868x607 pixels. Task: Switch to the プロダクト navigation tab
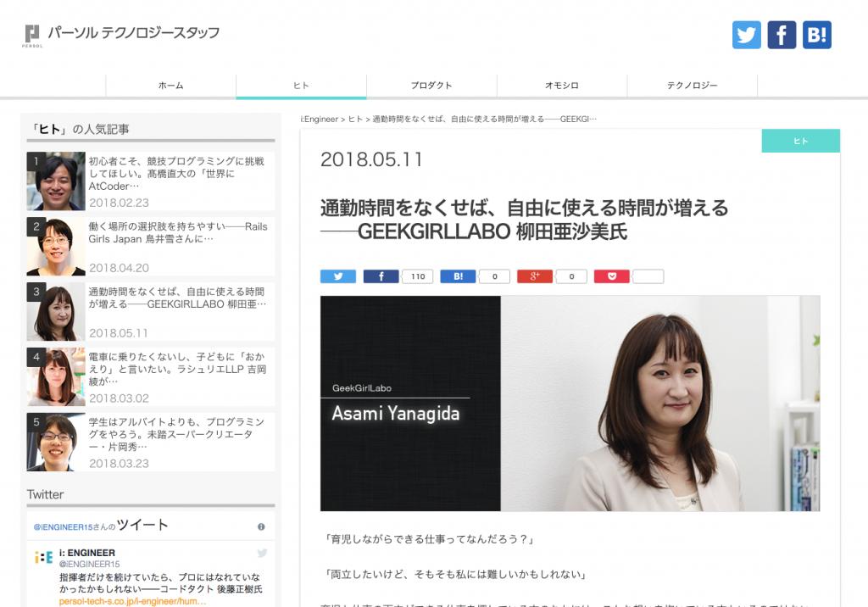tap(431, 86)
